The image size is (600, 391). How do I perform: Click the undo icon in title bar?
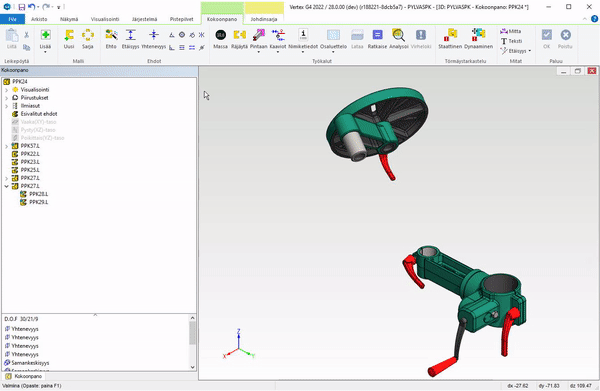point(32,7)
